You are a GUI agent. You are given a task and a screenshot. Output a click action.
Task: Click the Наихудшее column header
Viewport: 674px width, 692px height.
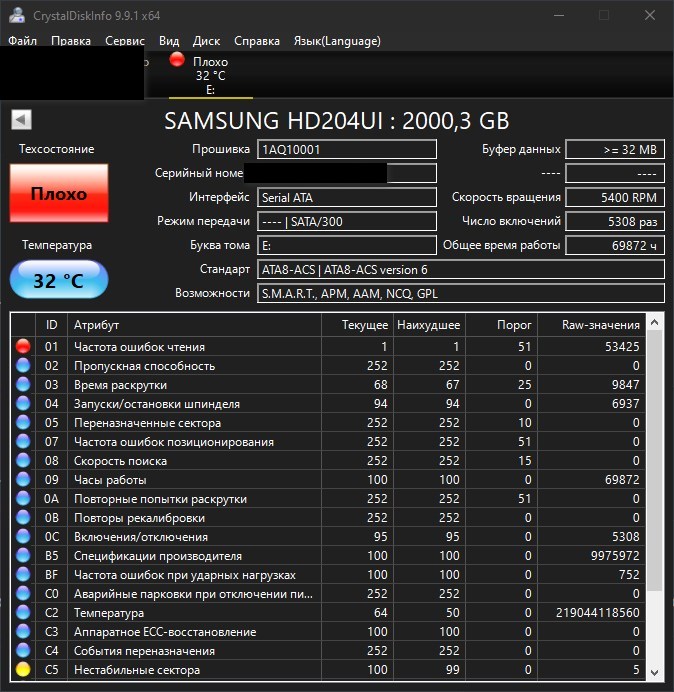click(429, 325)
